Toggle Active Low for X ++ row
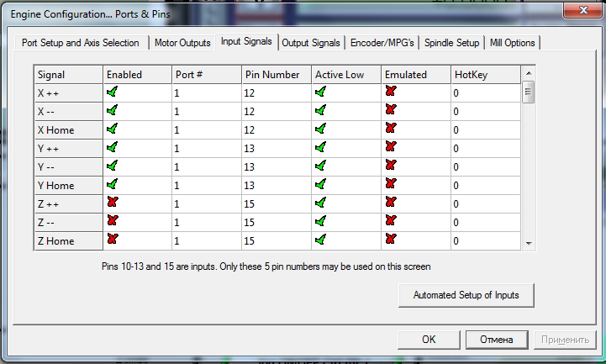 (x=320, y=92)
